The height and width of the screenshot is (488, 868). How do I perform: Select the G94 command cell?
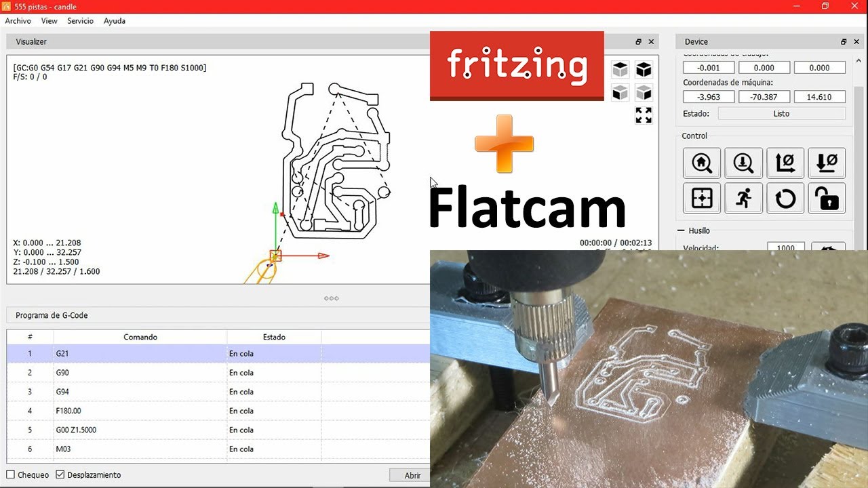coord(140,392)
